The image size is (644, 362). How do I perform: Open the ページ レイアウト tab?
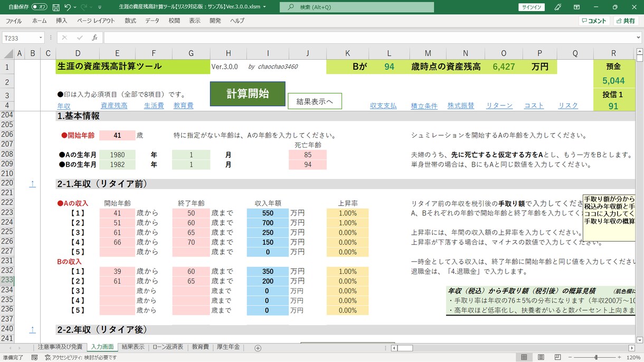(x=96, y=21)
